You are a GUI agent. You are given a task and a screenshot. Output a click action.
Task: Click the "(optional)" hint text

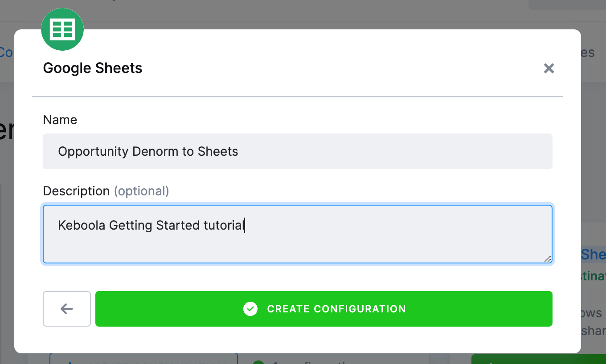[x=142, y=191]
